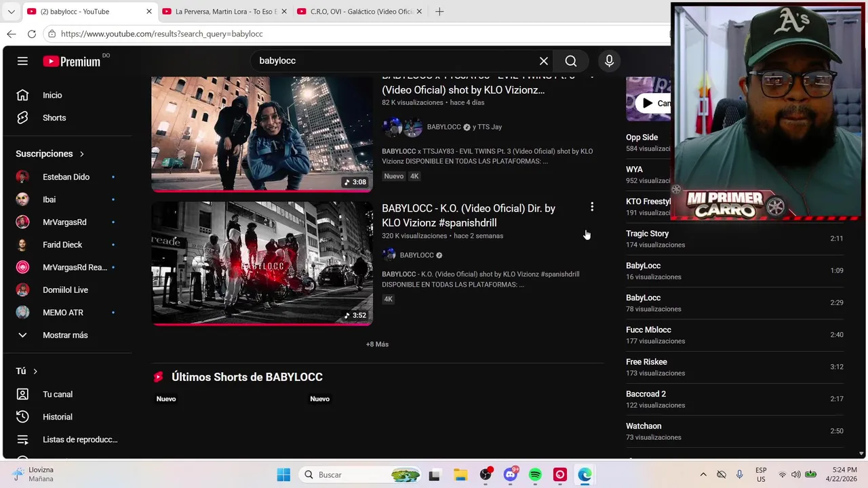The width and height of the screenshot is (868, 488).
Task: View site information icon in address bar
Action: coord(52,34)
